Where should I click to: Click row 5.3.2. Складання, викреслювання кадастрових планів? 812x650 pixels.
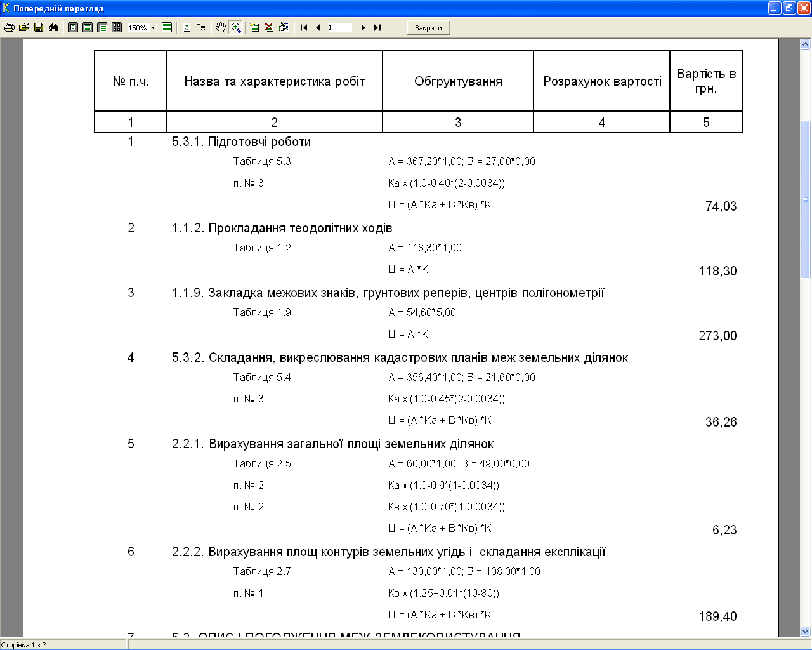pos(400,357)
